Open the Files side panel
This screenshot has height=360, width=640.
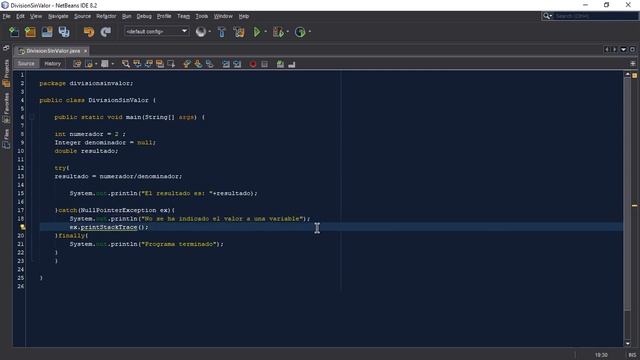coord(6,139)
